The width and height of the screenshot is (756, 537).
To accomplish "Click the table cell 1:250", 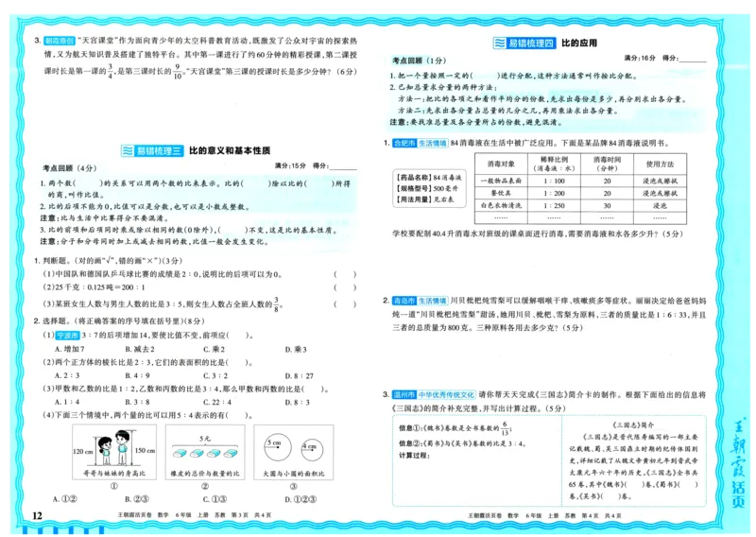I will pyautogui.click(x=554, y=205).
